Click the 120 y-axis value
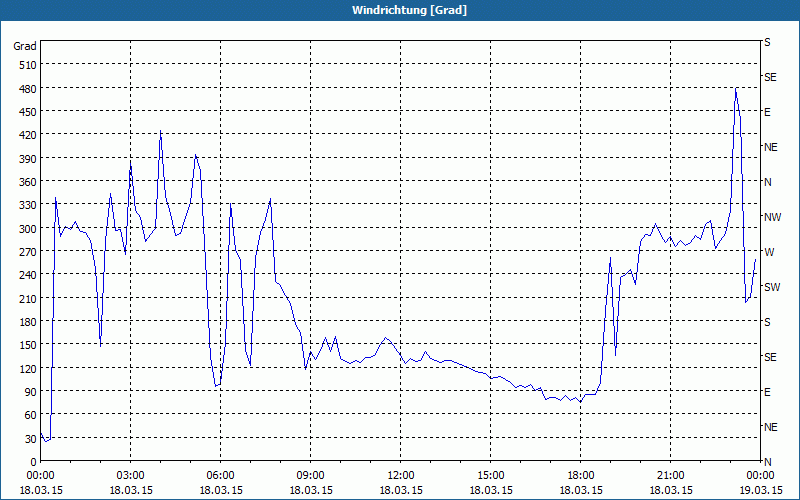This screenshot has width=800, height=500. pyautogui.click(x=28, y=369)
